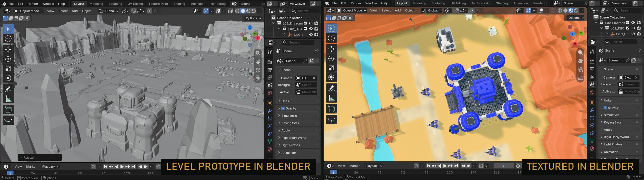This screenshot has width=644, height=180.
Task: Select the Move tool in the prototype window
Action: [8, 49]
